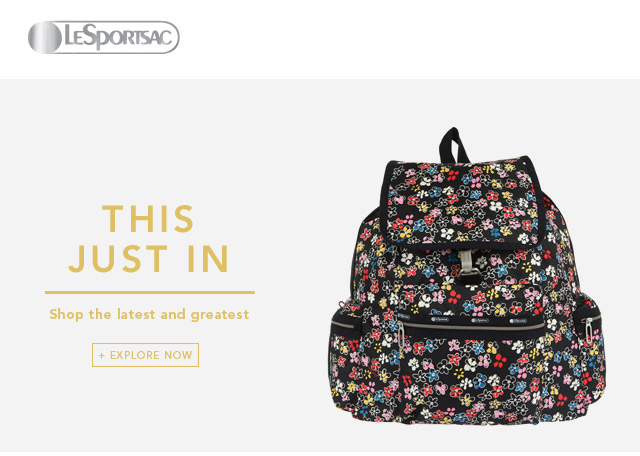
Task: Click the plus sign in Explore Now
Action: [x=102, y=356]
